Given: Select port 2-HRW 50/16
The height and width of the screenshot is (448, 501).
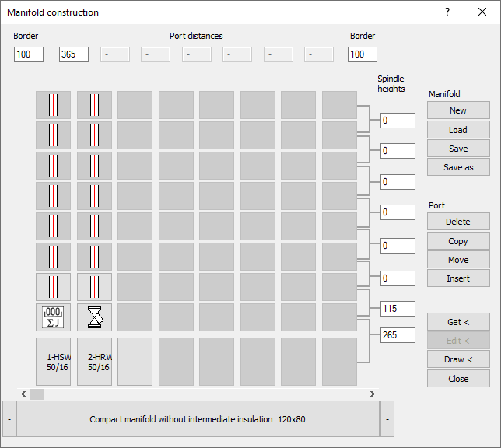Looking at the screenshot, I should click(x=95, y=362).
